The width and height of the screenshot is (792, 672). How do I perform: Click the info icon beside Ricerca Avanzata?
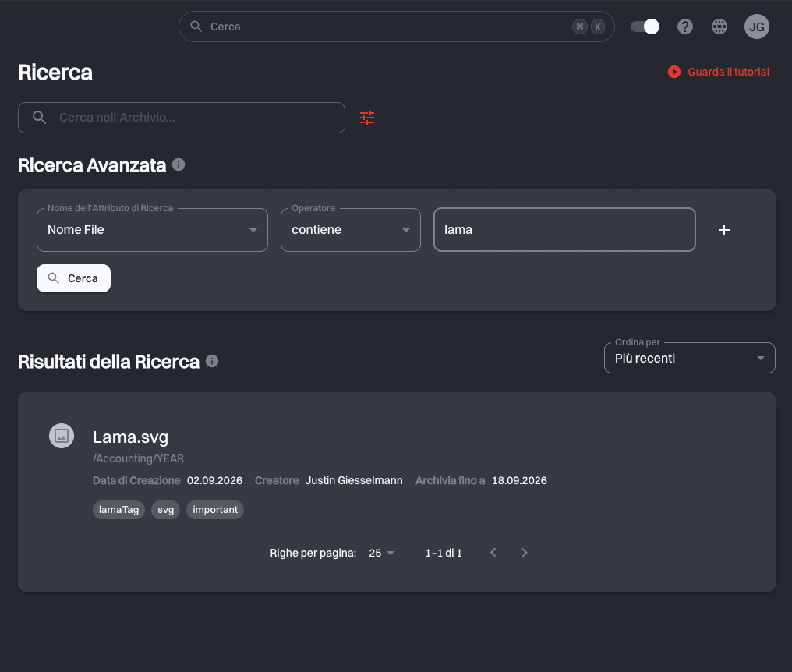click(179, 164)
